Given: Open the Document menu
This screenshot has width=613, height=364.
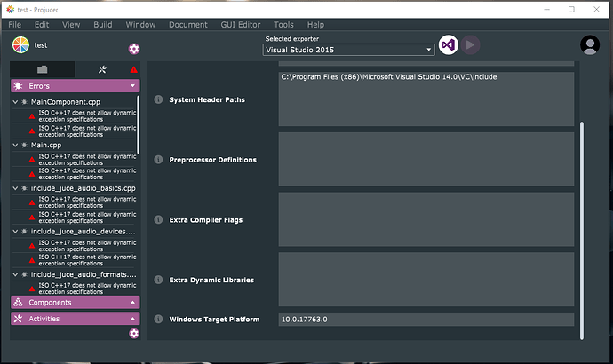Looking at the screenshot, I should tap(188, 25).
